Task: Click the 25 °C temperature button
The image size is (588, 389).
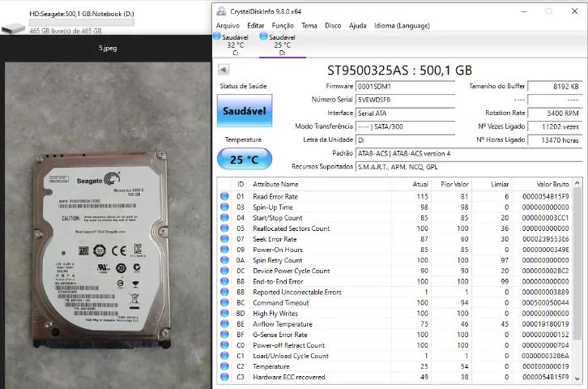Action: 245,159
